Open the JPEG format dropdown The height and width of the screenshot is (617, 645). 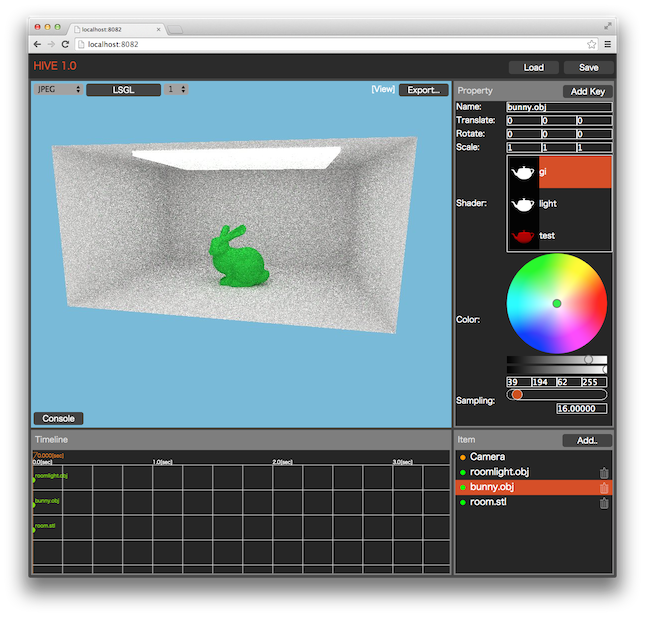(x=58, y=89)
